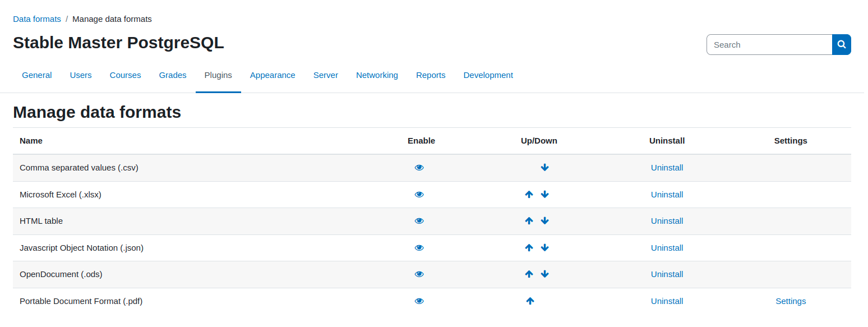Move Portable Document Format (.pdf) up

pyautogui.click(x=530, y=301)
